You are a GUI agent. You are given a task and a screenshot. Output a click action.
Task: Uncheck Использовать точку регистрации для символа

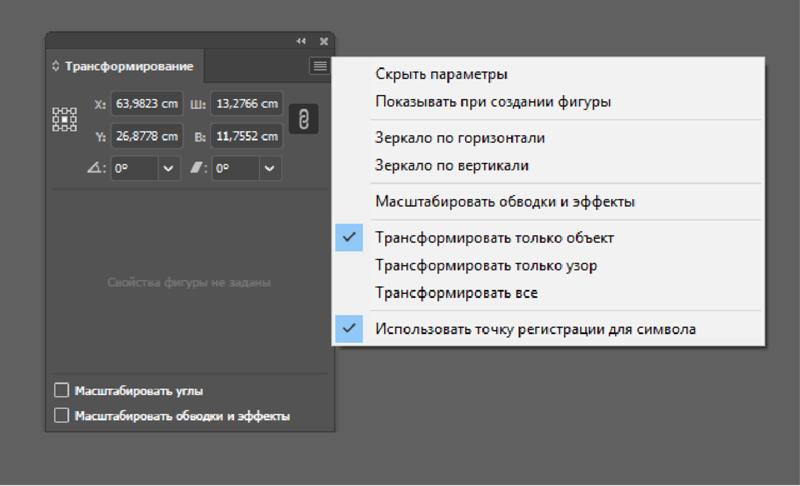coord(535,328)
